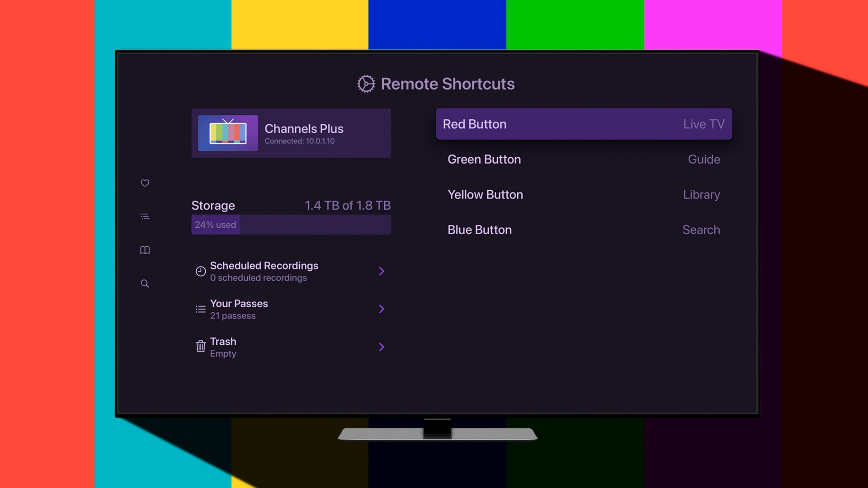868x488 pixels.
Task: Click the gear icon next to Remote Shortcuts
Action: 366,84
